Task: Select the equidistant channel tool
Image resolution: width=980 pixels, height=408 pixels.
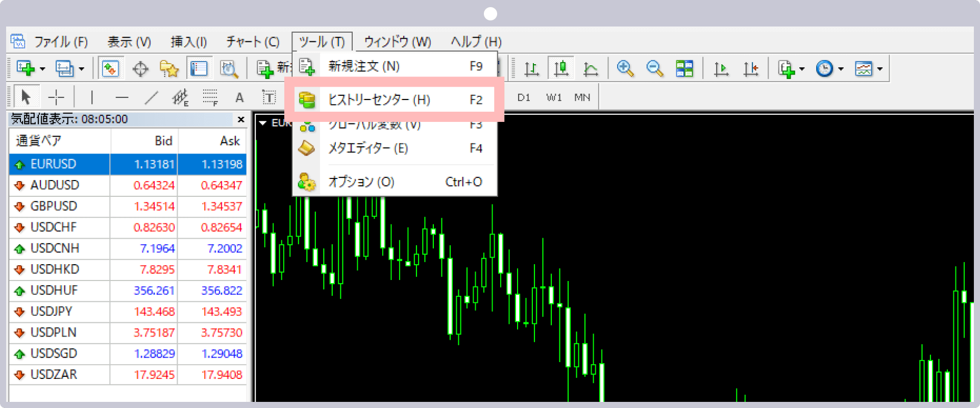Action: 181,97
